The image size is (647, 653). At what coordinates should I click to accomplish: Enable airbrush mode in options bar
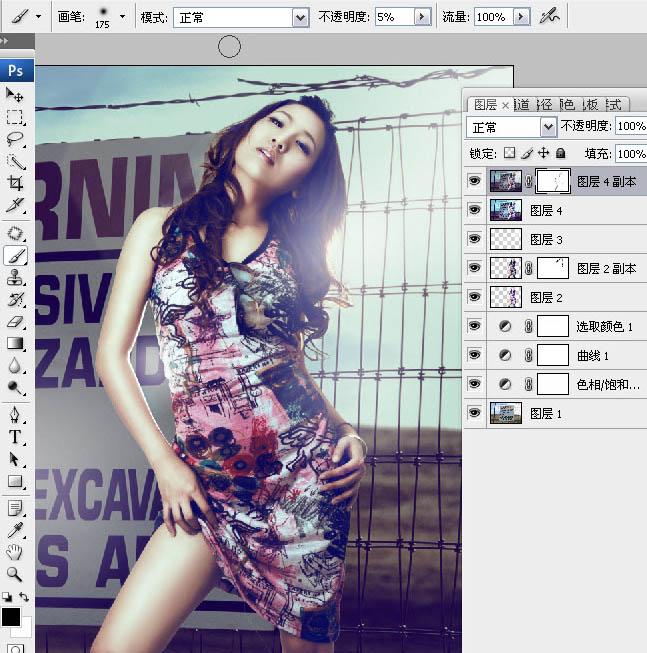point(549,17)
